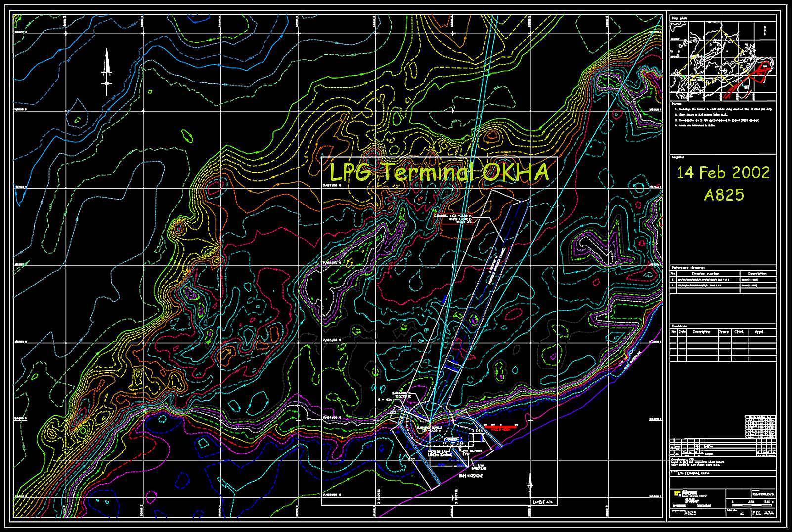Click the yellow "A825" label under the date
Screen dimensions: 792x532
724,195
